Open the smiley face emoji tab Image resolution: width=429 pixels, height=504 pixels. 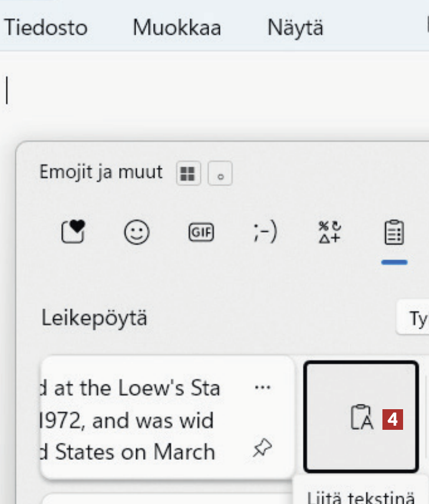[x=136, y=232]
